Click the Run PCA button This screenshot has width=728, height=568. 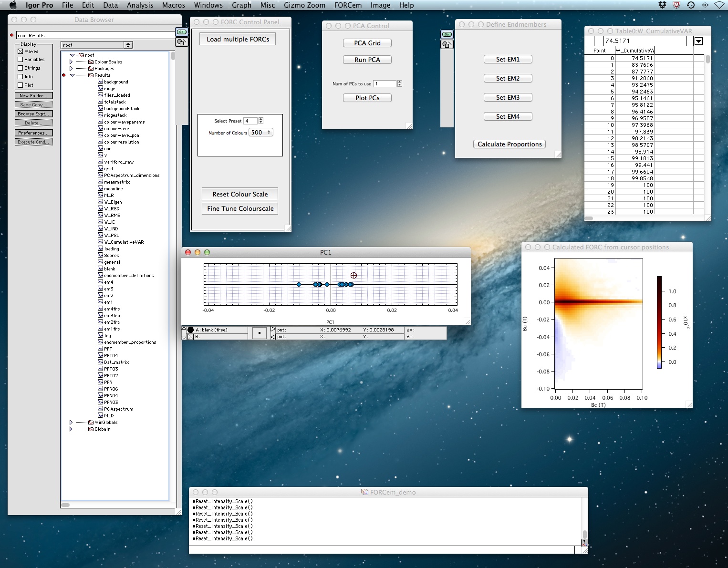pos(367,60)
